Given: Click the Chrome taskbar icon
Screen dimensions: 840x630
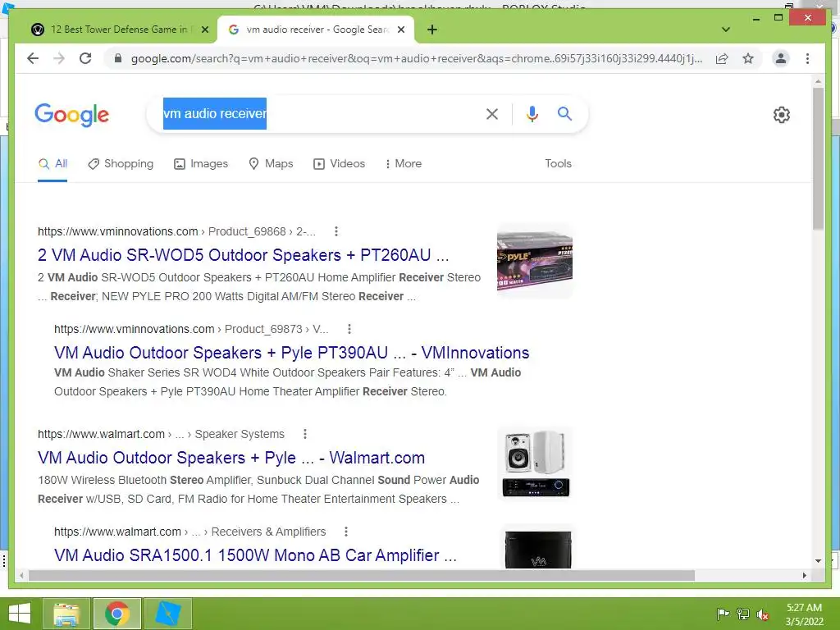Looking at the screenshot, I should pos(117,614).
